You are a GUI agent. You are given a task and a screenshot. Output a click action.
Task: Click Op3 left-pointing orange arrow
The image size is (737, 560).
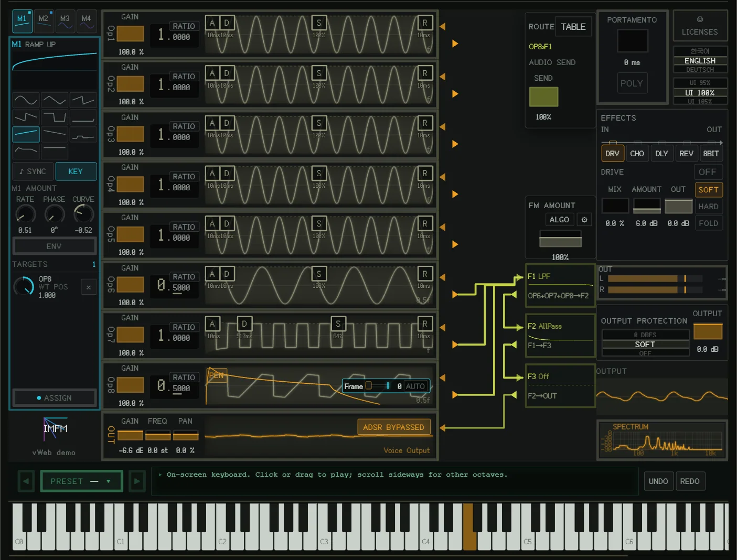point(442,126)
